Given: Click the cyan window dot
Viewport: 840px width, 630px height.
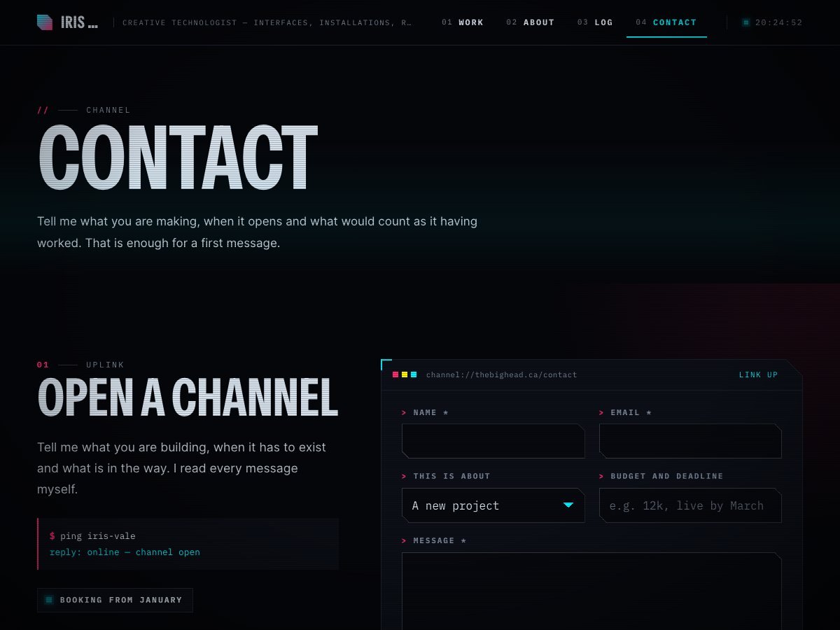Looking at the screenshot, I should [414, 374].
